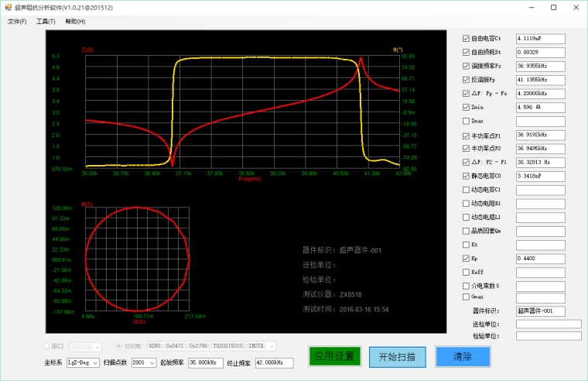Click the app icon in title bar
Screen dimensions: 588x381
9,7
